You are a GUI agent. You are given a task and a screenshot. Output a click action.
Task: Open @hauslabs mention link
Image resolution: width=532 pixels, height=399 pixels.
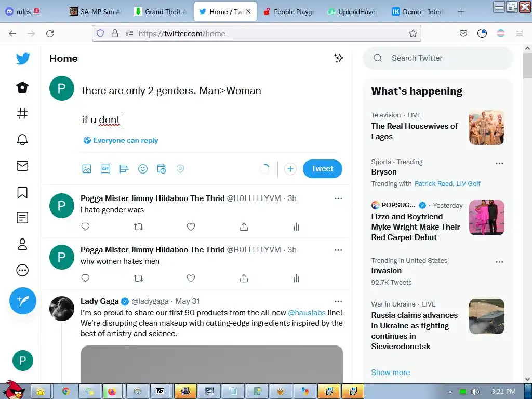(307, 312)
